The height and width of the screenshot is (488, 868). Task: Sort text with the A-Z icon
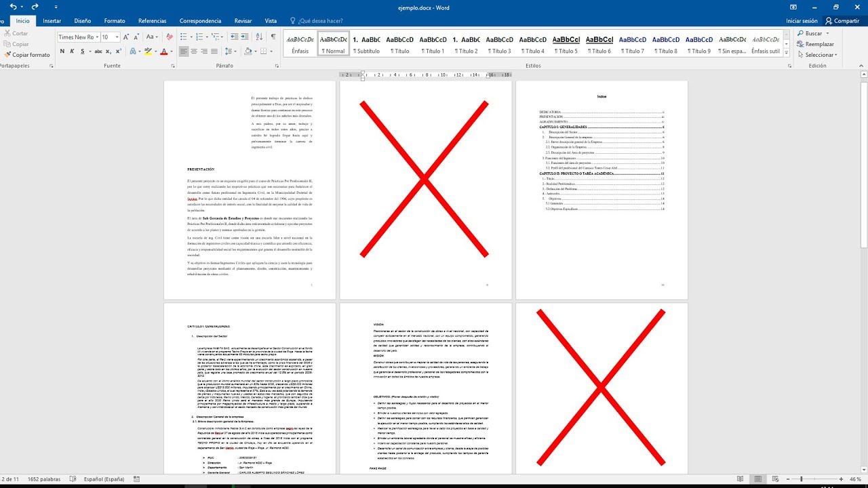pos(260,37)
